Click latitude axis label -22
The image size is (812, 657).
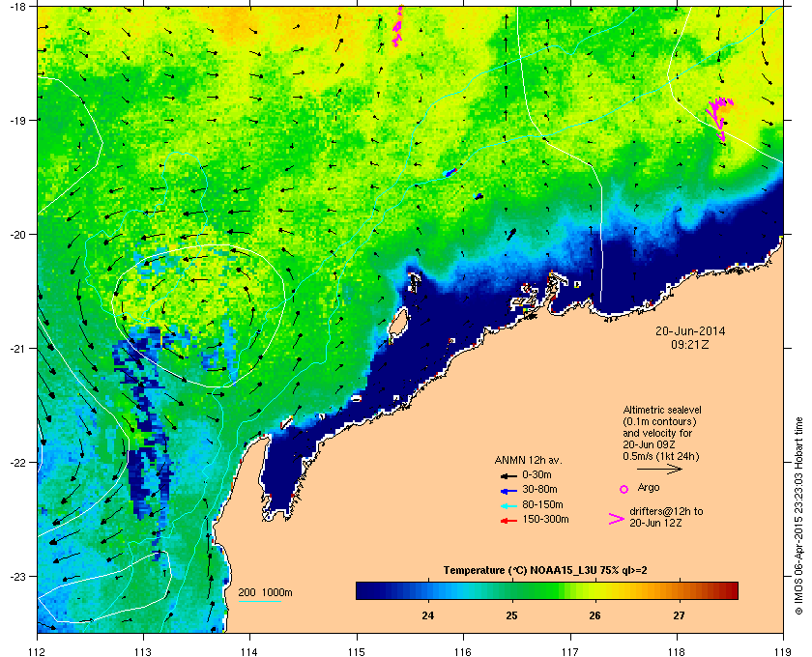tap(17, 463)
